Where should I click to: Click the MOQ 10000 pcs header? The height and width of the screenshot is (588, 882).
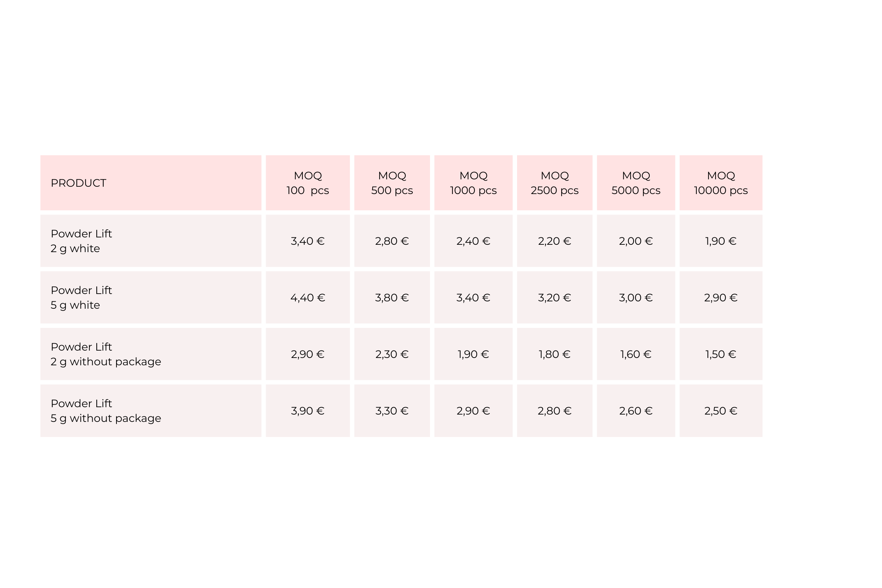(721, 183)
